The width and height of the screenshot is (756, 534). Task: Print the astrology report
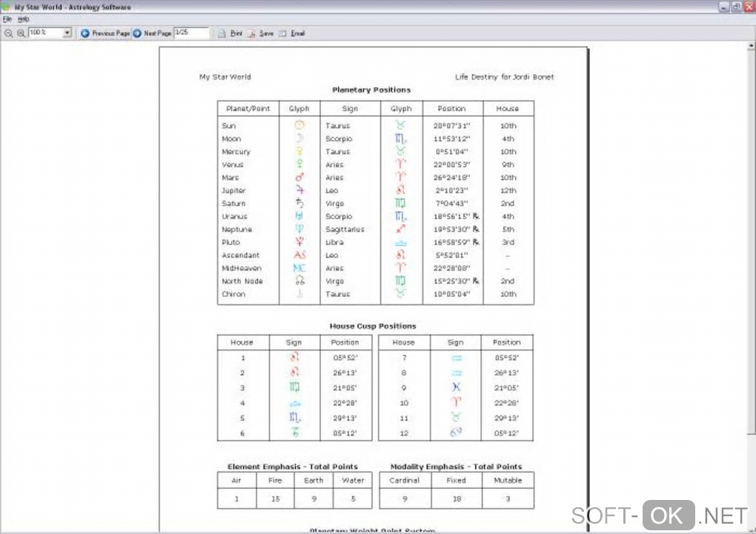[231, 33]
